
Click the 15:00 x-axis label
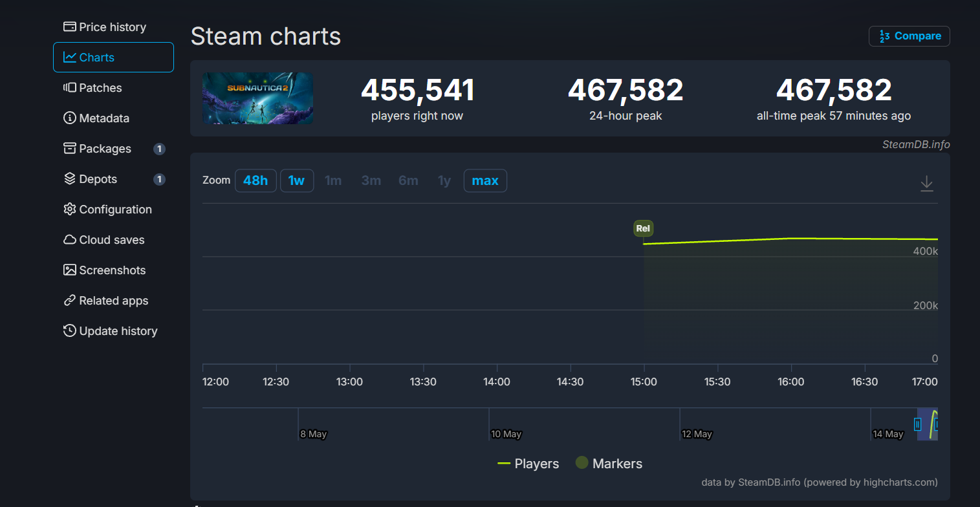(x=644, y=382)
